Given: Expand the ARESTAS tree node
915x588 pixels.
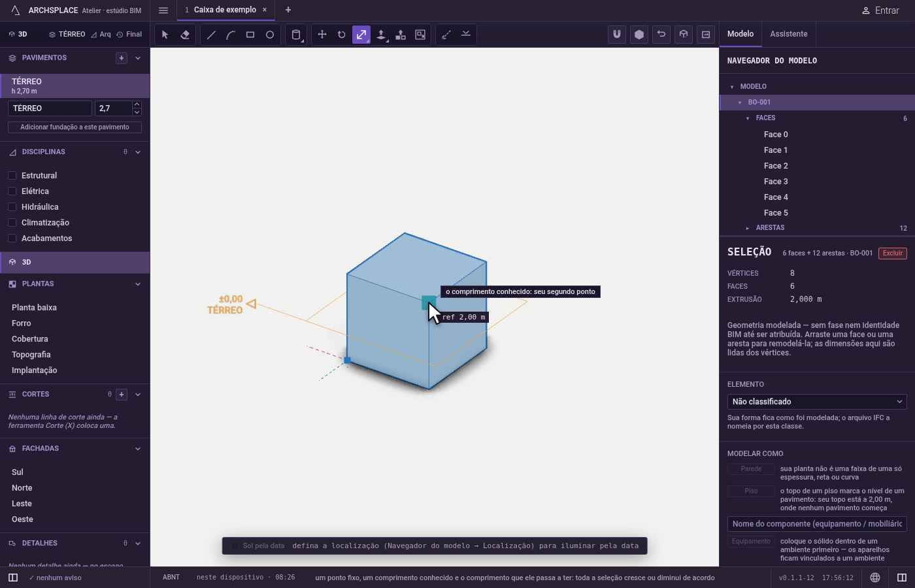Looking at the screenshot, I should (747, 228).
